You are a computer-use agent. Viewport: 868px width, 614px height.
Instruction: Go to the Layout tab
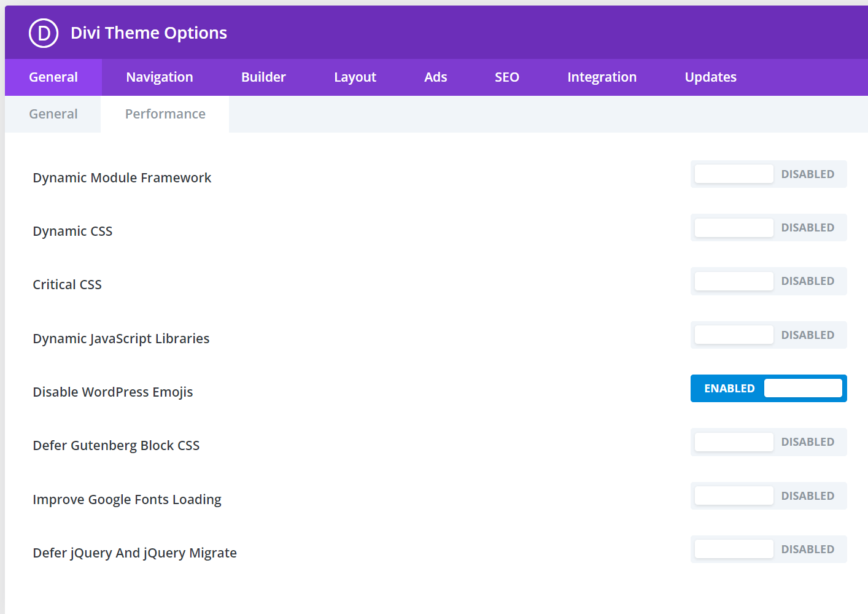click(355, 77)
